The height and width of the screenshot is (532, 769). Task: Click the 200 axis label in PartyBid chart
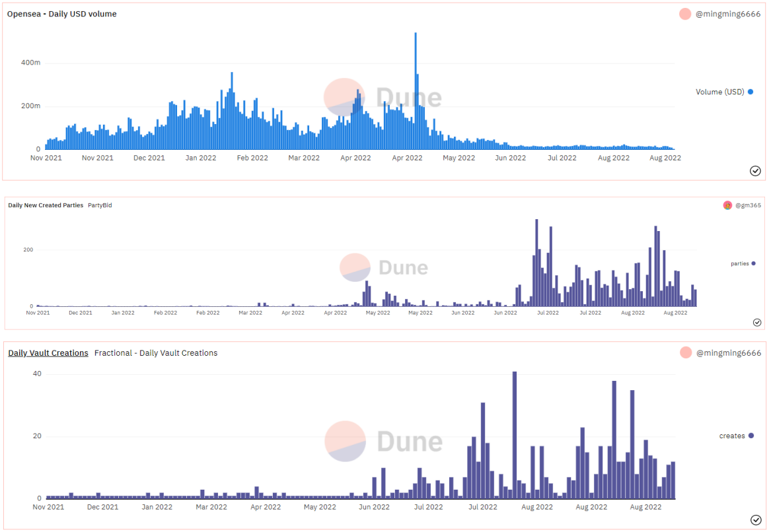click(28, 250)
